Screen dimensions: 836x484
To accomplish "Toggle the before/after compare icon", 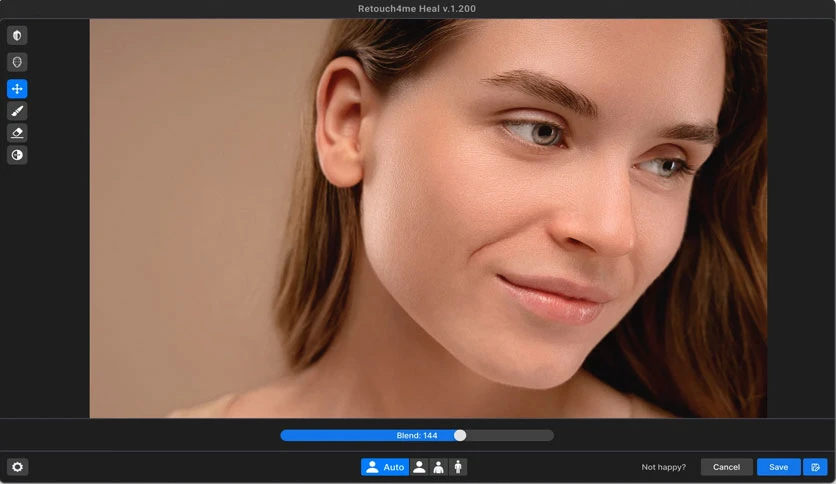I will click(17, 35).
